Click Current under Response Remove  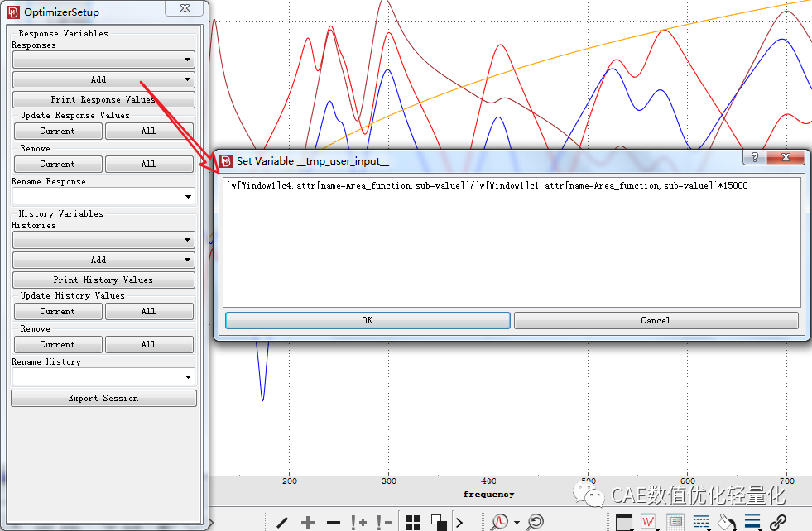pos(58,164)
